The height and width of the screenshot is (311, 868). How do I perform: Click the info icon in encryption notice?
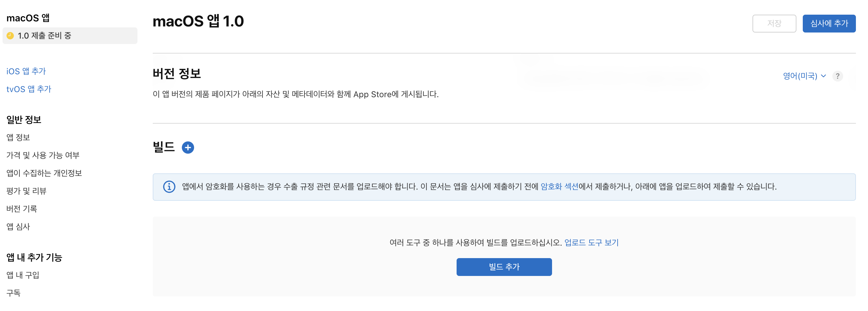click(x=169, y=187)
